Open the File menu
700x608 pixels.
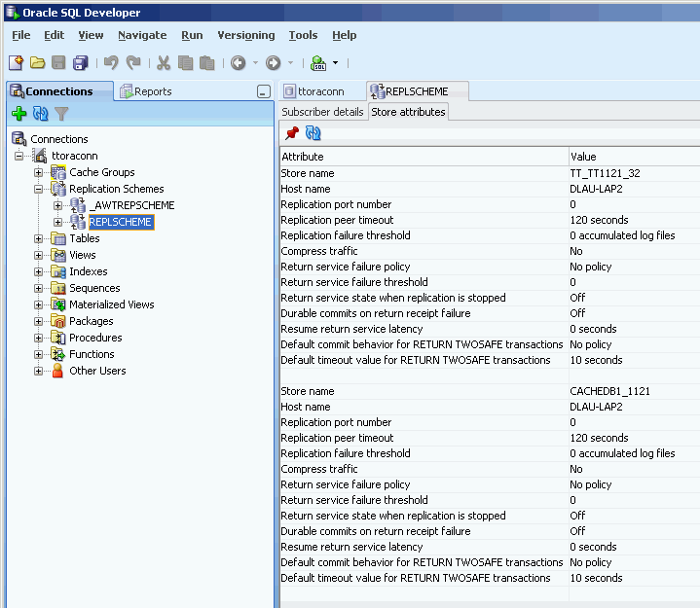(x=21, y=35)
